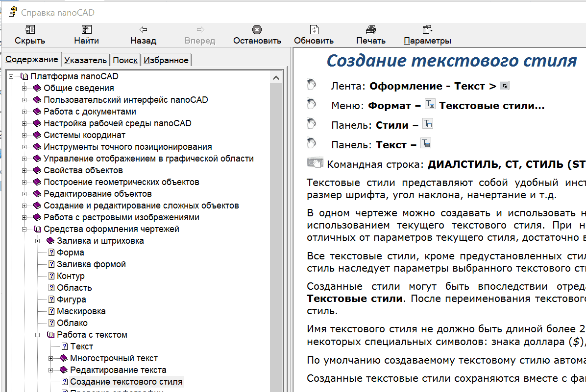
Task: Refresh page with the Обновить icon
Action: tap(314, 30)
